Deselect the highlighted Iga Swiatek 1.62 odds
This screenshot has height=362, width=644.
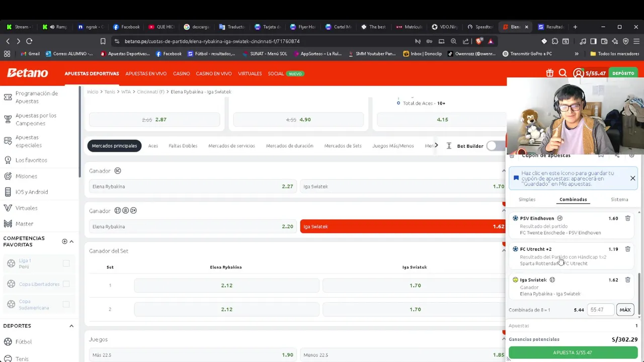click(403, 226)
